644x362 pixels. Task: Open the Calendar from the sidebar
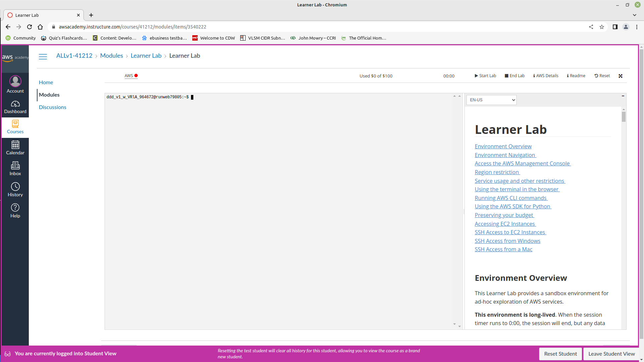(15, 148)
